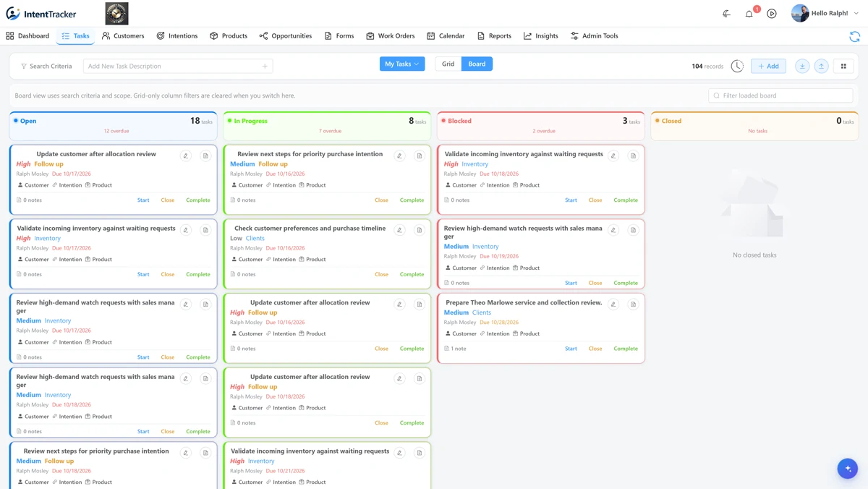The height and width of the screenshot is (489, 868).
Task: Click the refresh sync icon
Action: 854,36
